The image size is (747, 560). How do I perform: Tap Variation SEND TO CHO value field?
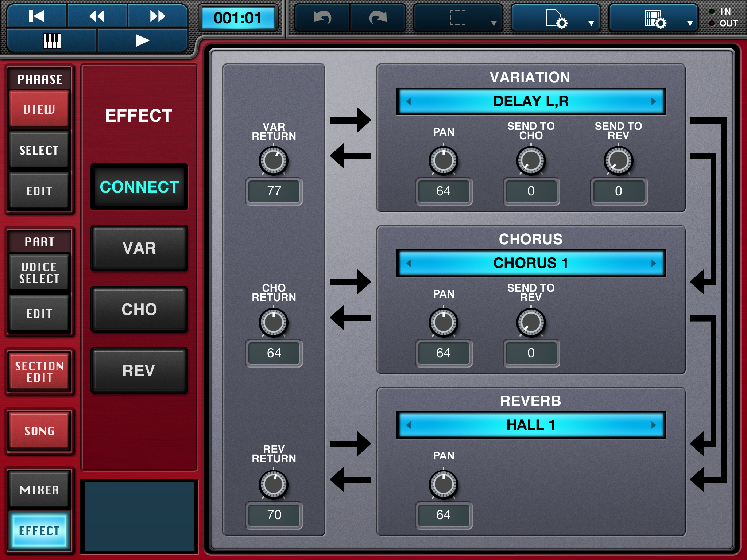(x=531, y=191)
